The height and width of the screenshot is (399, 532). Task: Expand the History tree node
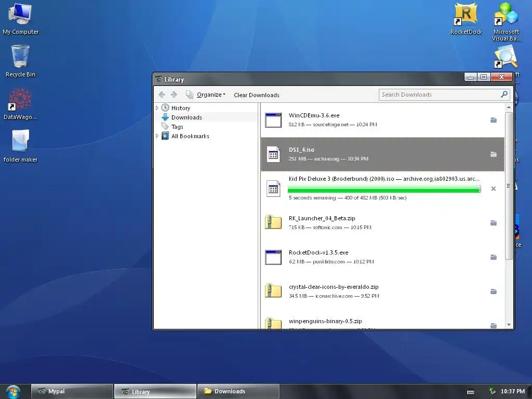click(x=157, y=108)
